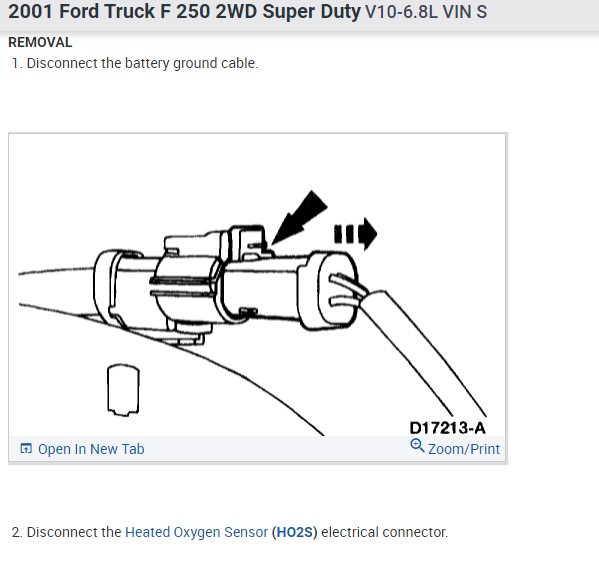Click the V10-6.8L VIN S engine text
The height and width of the screenshot is (569, 599).
click(x=426, y=12)
